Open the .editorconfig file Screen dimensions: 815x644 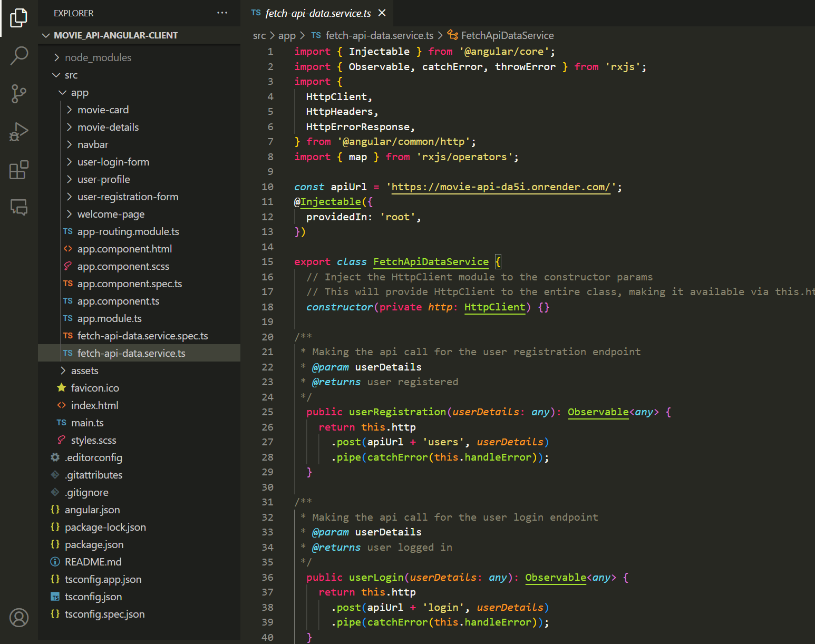139,457
